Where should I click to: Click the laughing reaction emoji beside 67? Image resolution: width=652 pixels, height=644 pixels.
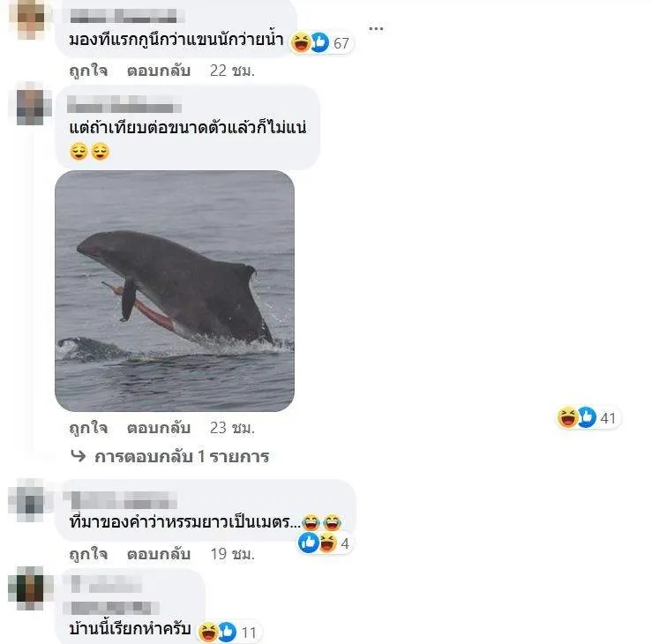(301, 42)
